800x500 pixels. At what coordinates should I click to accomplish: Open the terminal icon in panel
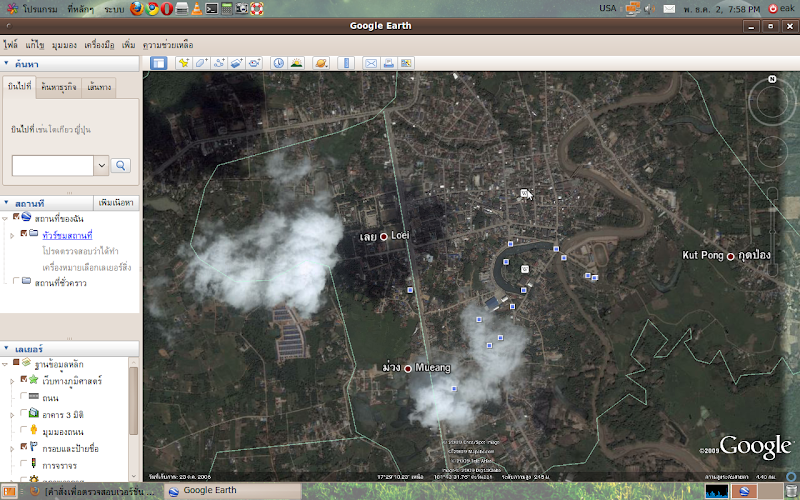tap(212, 9)
